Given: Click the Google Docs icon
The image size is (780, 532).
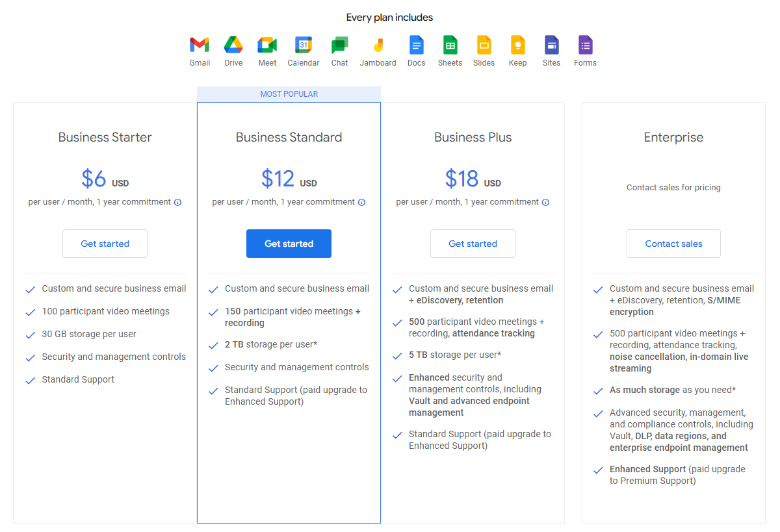Looking at the screenshot, I should coord(416,45).
